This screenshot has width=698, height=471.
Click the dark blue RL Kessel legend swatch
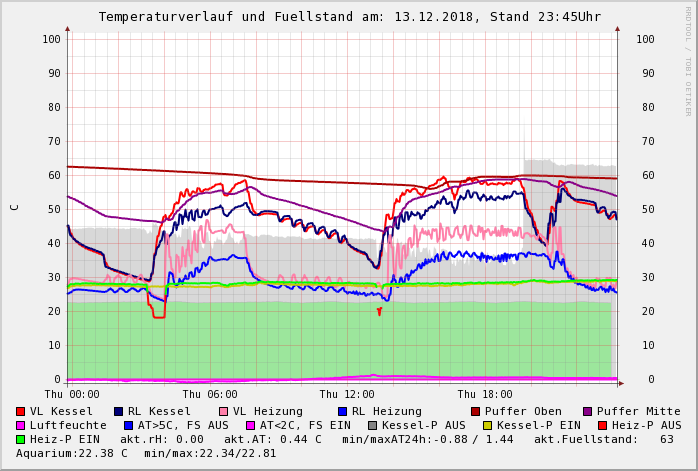118,412
